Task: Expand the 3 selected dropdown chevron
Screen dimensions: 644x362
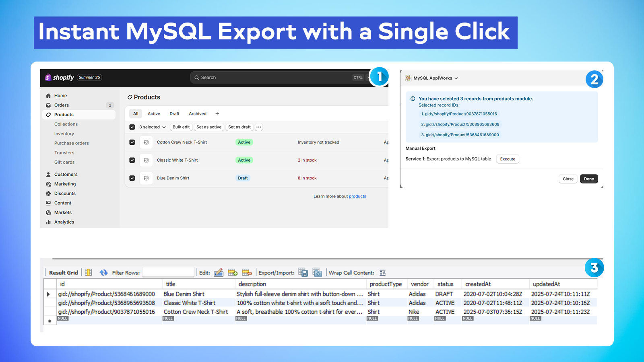Action: (x=163, y=127)
